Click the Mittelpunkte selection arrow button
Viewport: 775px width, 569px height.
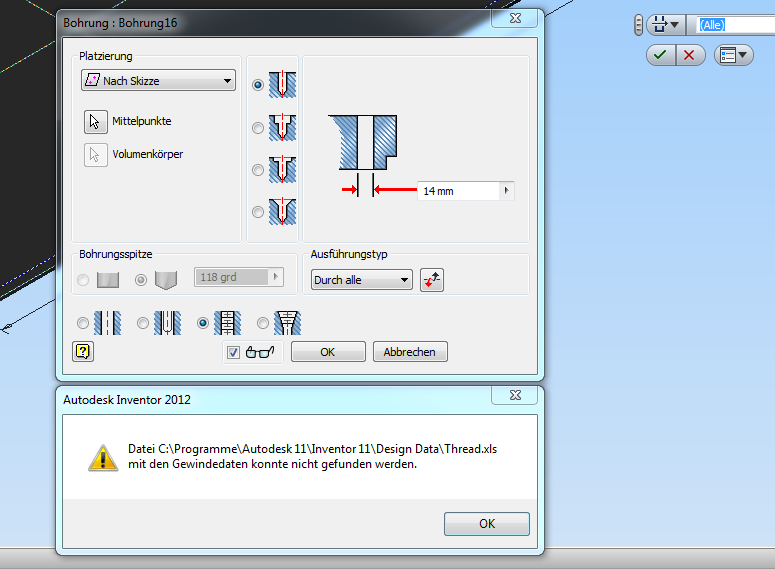tap(95, 122)
